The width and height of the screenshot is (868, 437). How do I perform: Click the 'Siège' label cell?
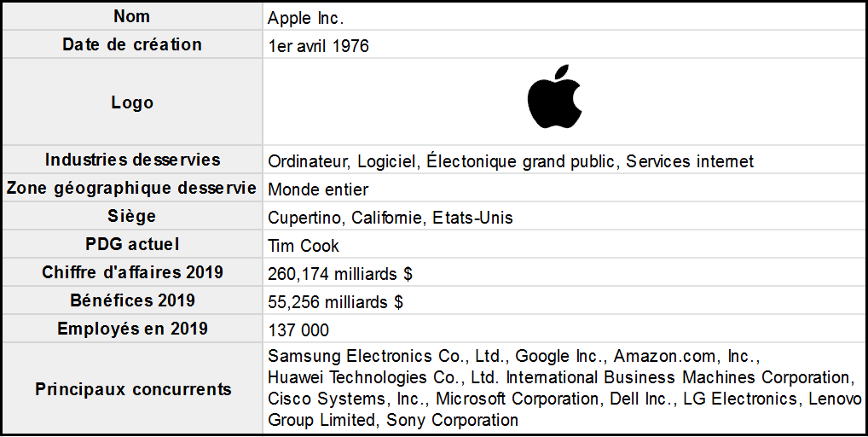(132, 217)
